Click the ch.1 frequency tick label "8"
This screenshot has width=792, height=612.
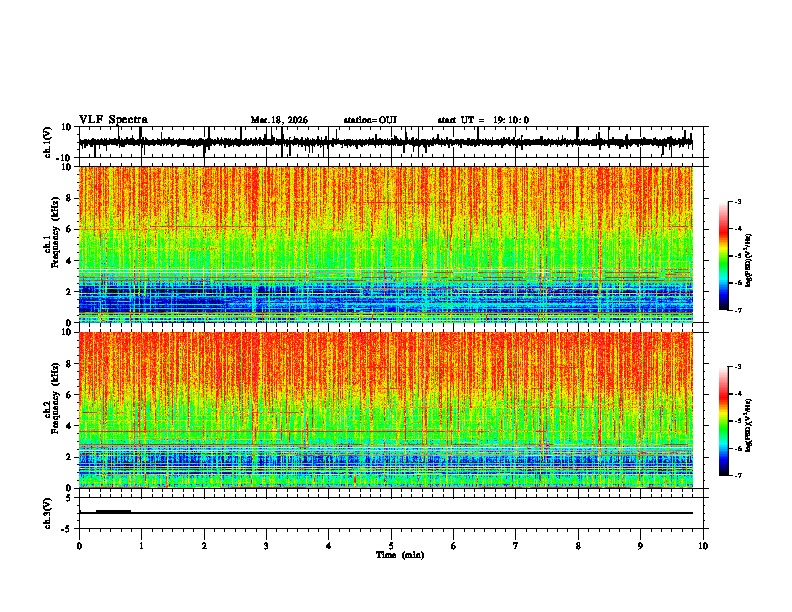(x=70, y=198)
